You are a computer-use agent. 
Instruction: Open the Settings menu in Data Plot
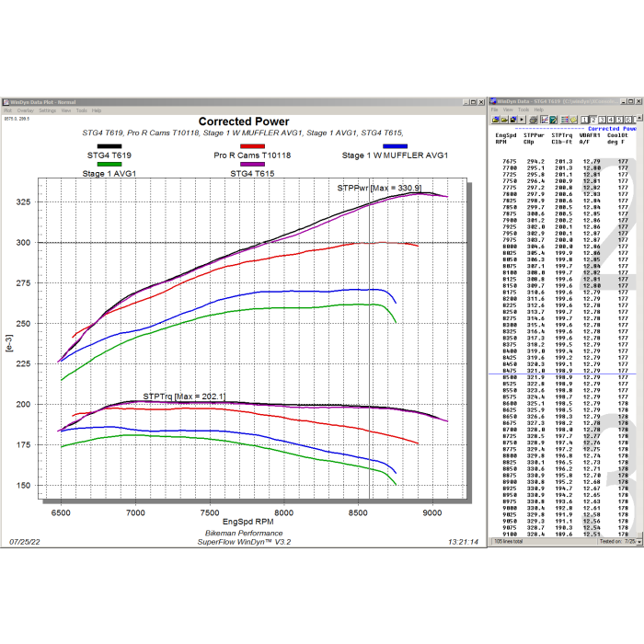point(47,110)
